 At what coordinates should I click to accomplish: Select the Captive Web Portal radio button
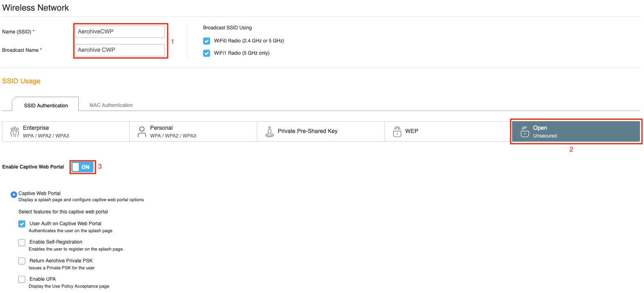14,194
